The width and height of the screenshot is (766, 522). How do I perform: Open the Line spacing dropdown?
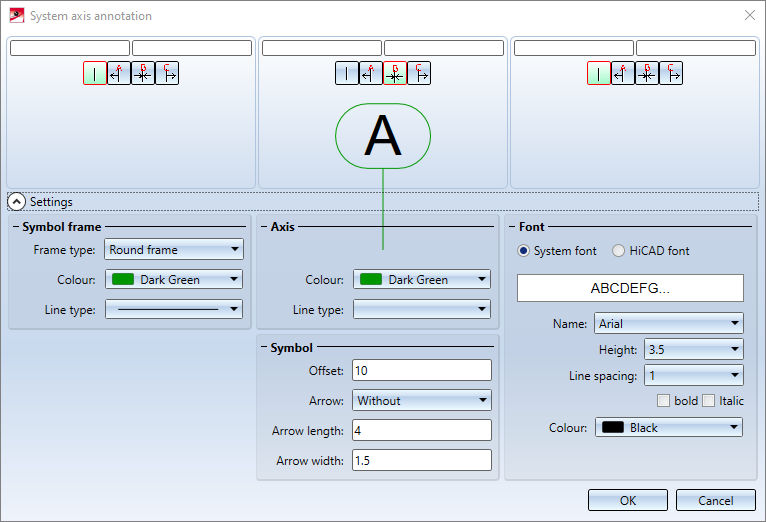click(694, 376)
